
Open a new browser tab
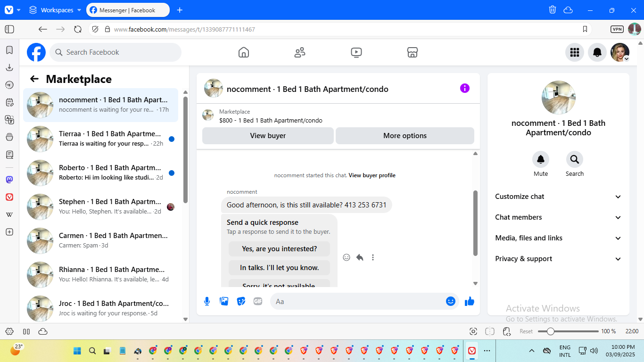click(x=180, y=10)
